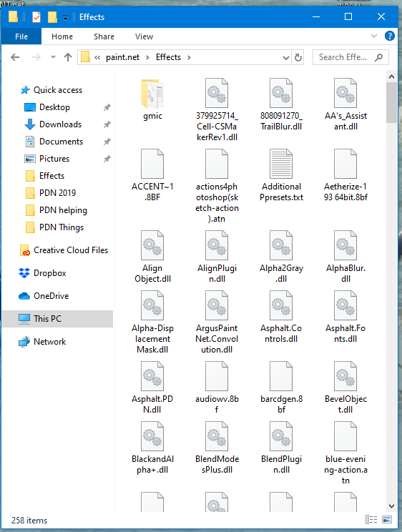Select the 808091270_TrailBlur.dll file icon

tap(281, 93)
